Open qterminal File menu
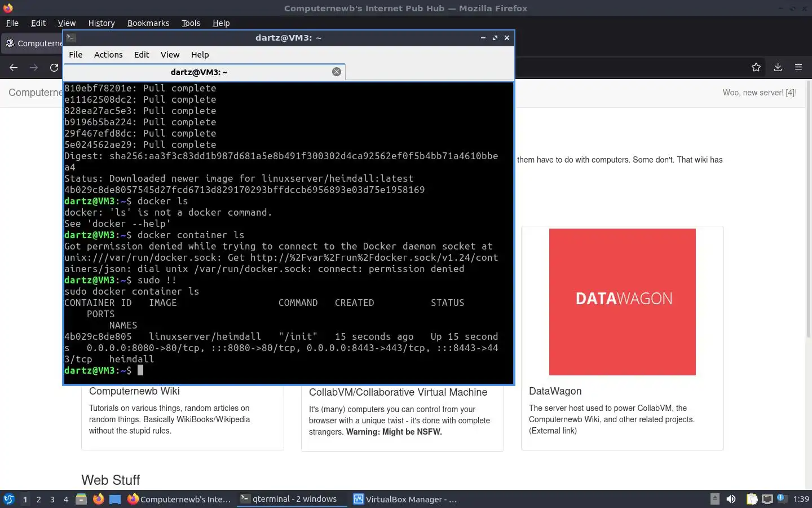This screenshot has width=812, height=508. (x=76, y=55)
